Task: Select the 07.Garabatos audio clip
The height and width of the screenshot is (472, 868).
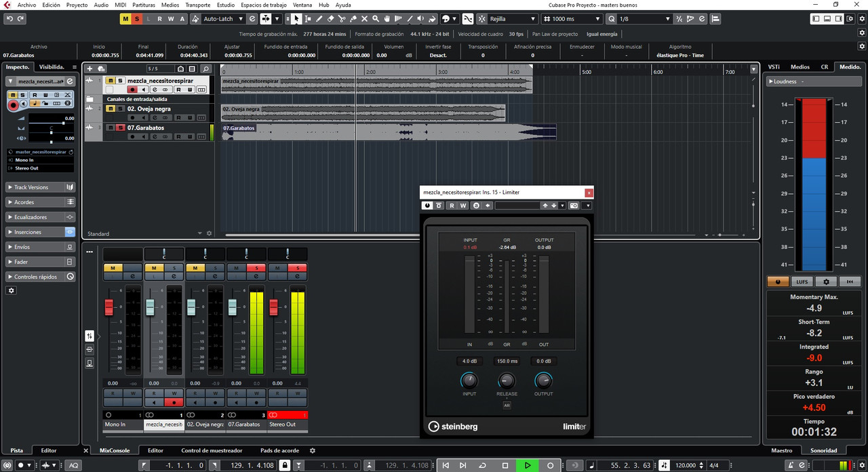Action: (x=389, y=132)
